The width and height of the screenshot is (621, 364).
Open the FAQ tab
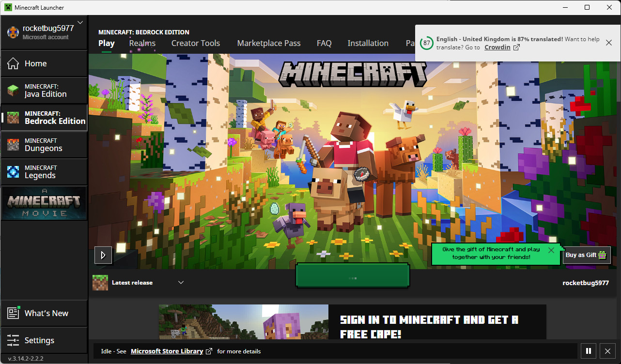[324, 43]
